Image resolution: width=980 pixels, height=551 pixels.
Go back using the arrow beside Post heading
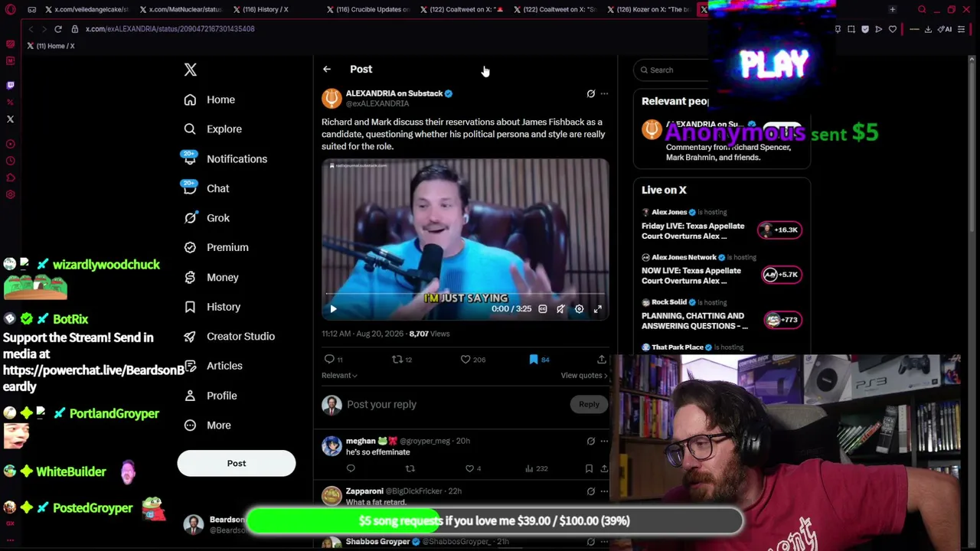[x=327, y=69]
